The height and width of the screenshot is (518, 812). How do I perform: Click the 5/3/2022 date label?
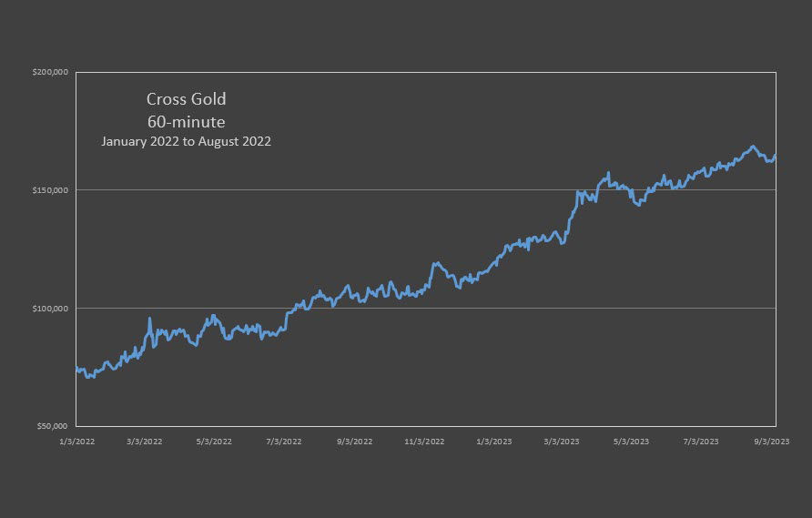(x=214, y=442)
